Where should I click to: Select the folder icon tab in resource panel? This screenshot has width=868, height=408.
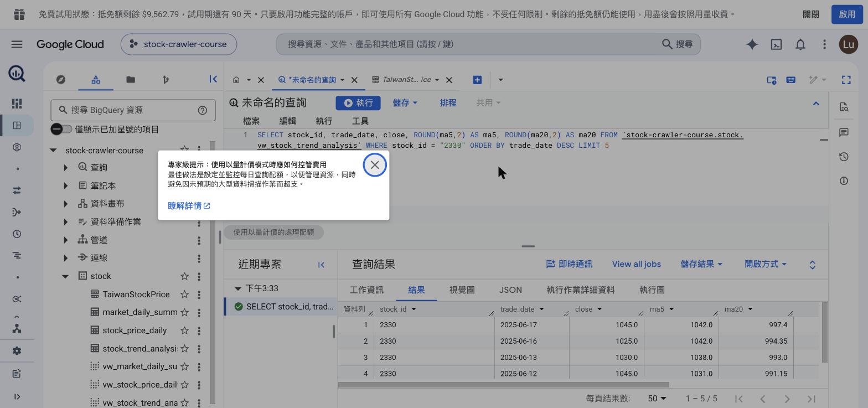point(131,80)
